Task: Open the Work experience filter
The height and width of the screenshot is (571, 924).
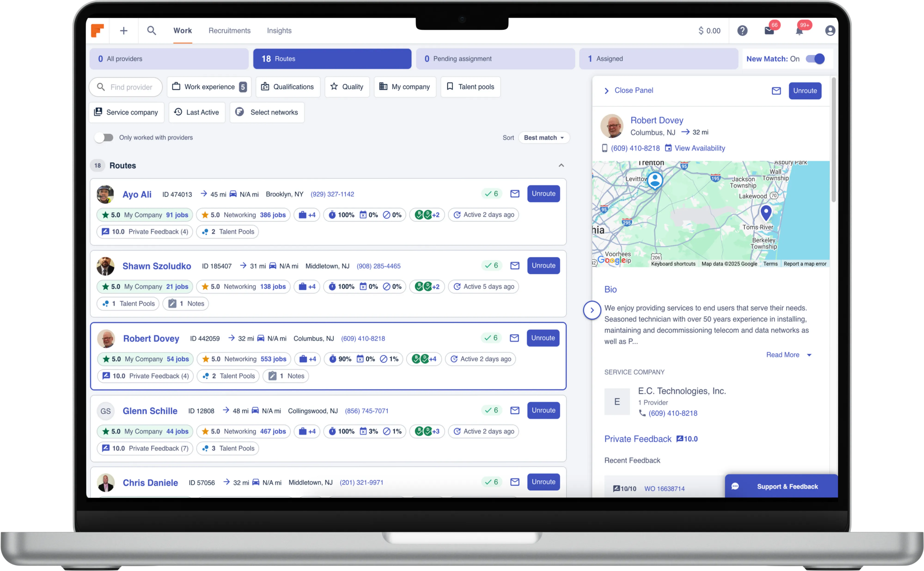Action: (209, 87)
